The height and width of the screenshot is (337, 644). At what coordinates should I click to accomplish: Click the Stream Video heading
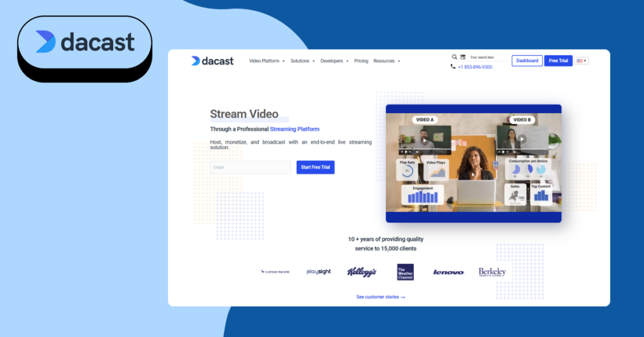[244, 114]
